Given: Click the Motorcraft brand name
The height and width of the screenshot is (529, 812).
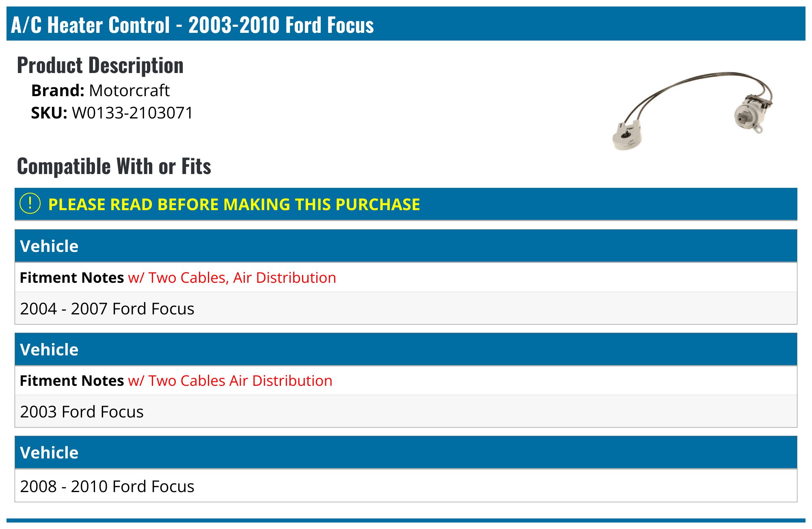Looking at the screenshot, I should click(x=129, y=90).
